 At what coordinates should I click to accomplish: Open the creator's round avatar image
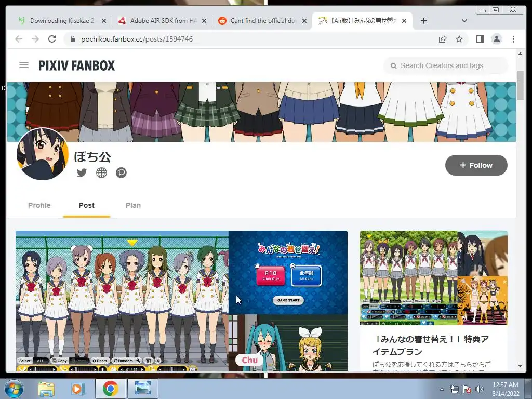click(43, 154)
